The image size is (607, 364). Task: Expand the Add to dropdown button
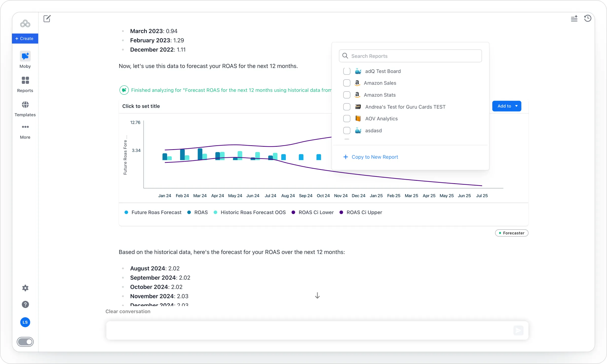tap(507, 106)
